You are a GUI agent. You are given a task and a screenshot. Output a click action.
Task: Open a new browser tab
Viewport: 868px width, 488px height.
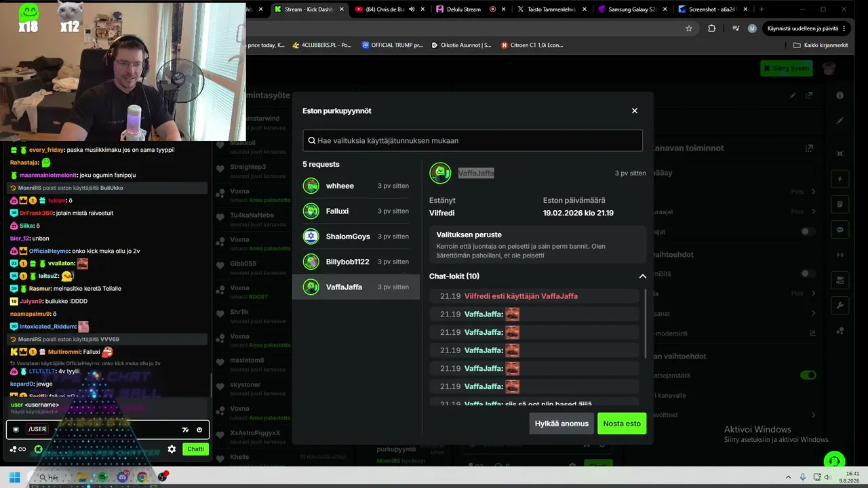pos(762,9)
